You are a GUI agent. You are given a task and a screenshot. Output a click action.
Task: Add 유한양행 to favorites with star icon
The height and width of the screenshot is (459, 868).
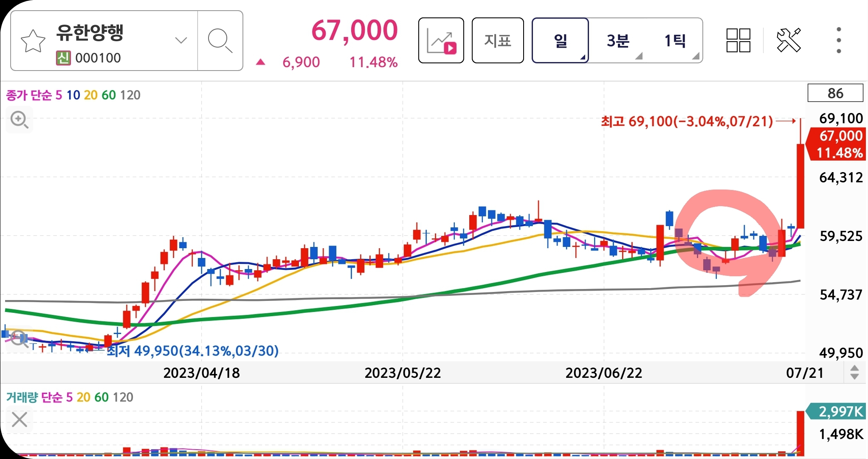tap(33, 41)
